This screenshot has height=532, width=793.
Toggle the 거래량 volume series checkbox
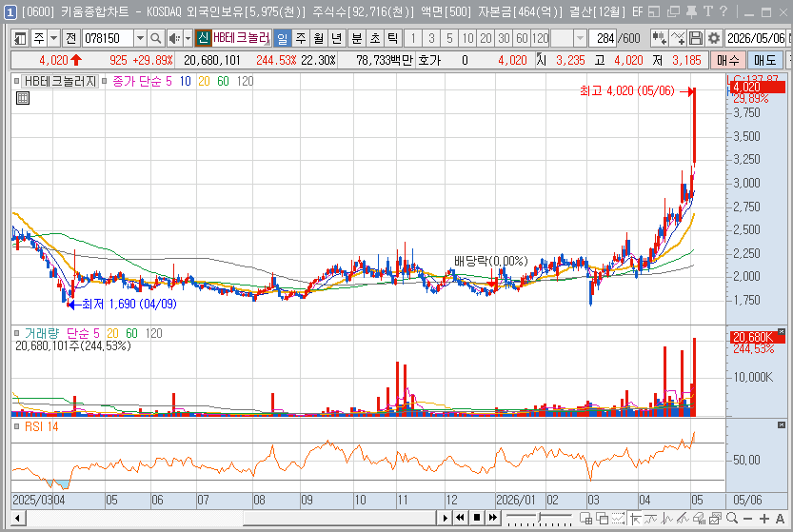point(17,333)
